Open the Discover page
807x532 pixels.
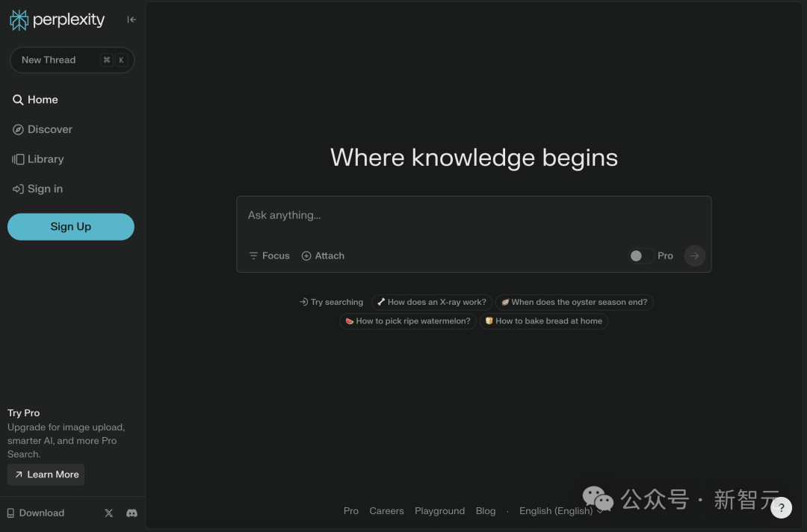pyautogui.click(x=43, y=130)
